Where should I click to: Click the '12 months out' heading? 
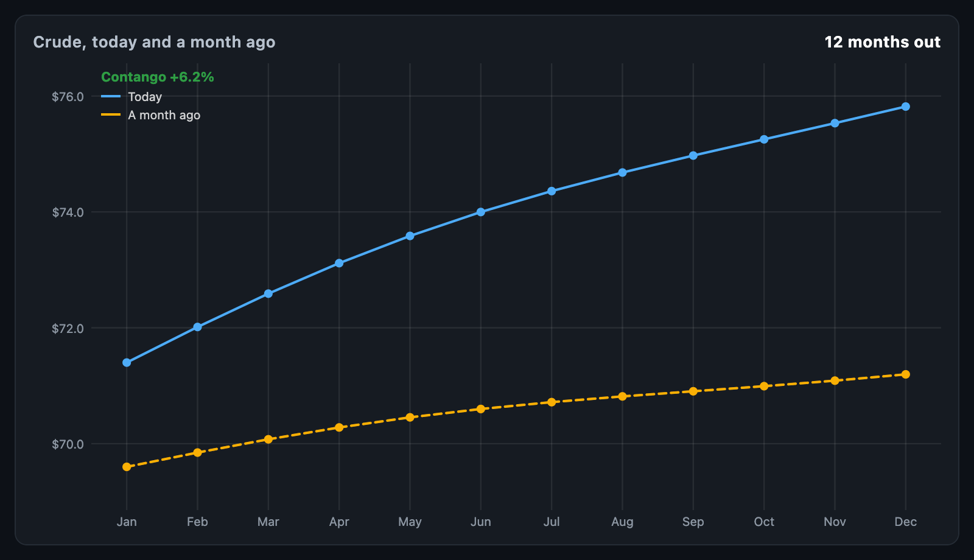click(x=883, y=42)
